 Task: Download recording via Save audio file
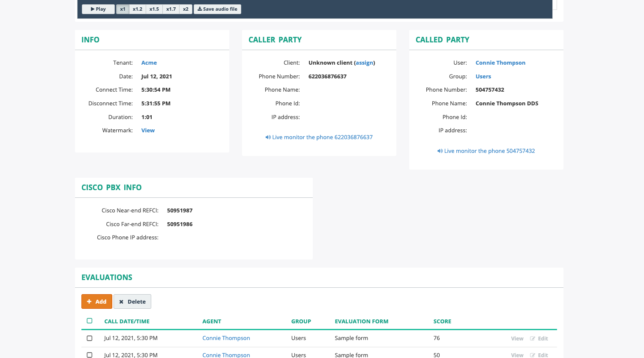click(217, 9)
